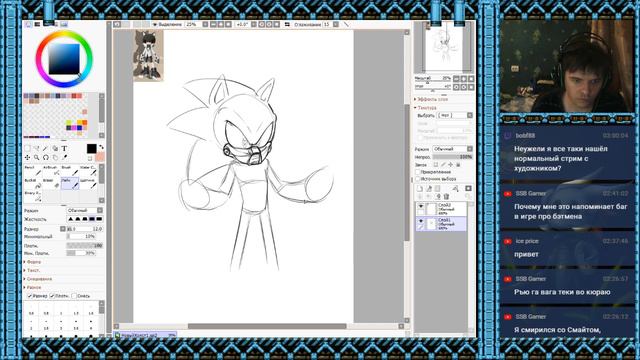Open the brush Режим dropdown
Viewport: 640px width, 360px height.
[x=84, y=211]
